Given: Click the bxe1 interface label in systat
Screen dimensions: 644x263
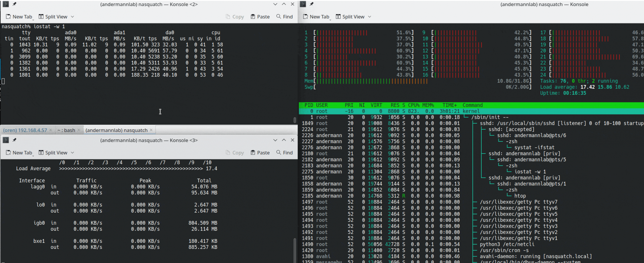Looking at the screenshot, I should coord(39,241).
